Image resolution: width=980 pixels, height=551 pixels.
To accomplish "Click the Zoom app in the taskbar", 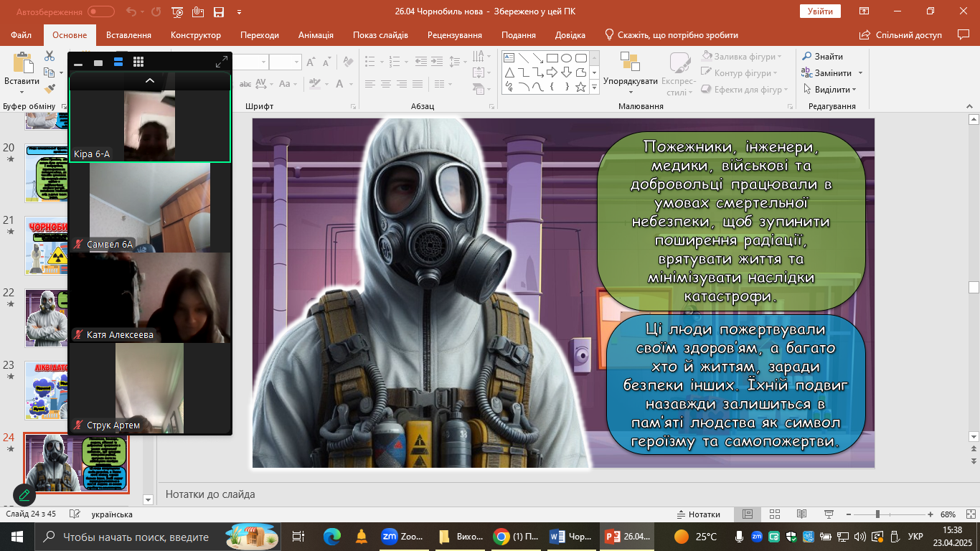I will [x=402, y=536].
